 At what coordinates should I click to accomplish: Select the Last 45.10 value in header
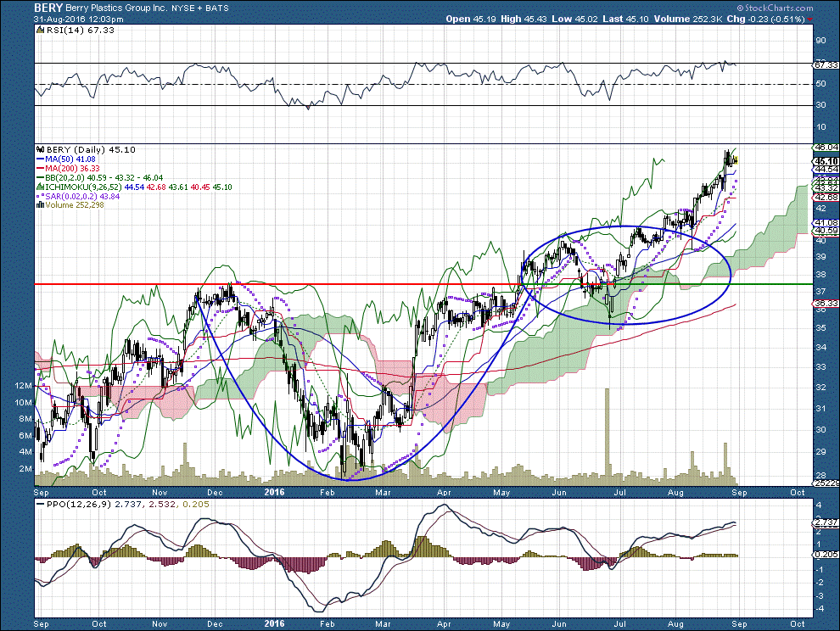(x=625, y=19)
